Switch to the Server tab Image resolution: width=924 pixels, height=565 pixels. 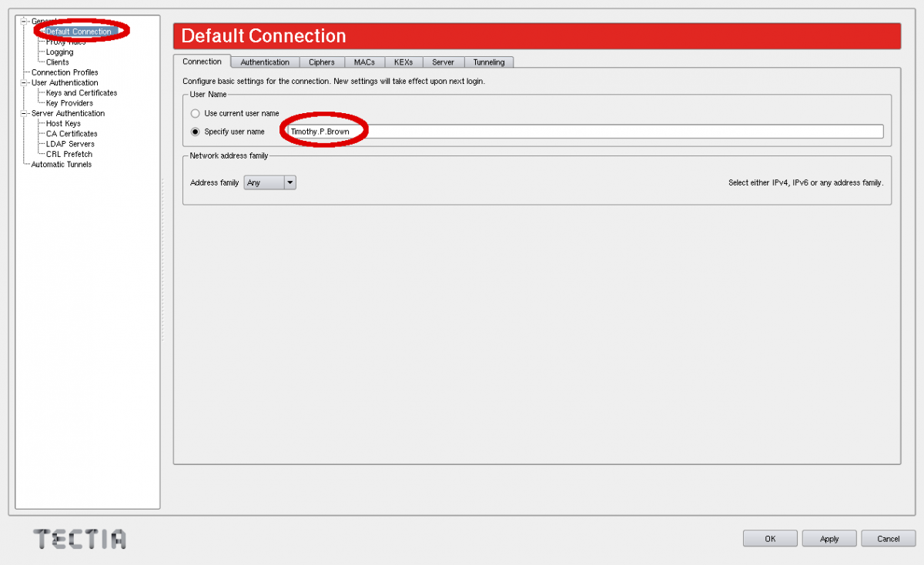point(443,62)
